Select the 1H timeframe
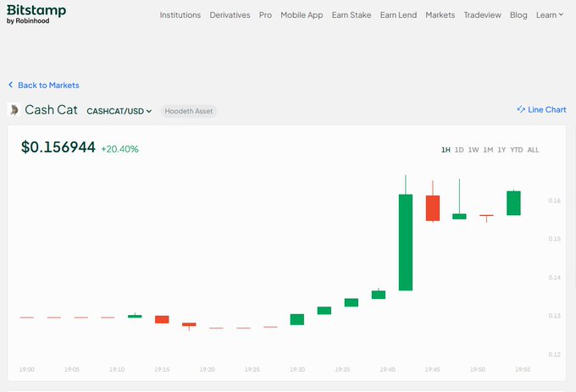576x392 pixels. tap(446, 150)
